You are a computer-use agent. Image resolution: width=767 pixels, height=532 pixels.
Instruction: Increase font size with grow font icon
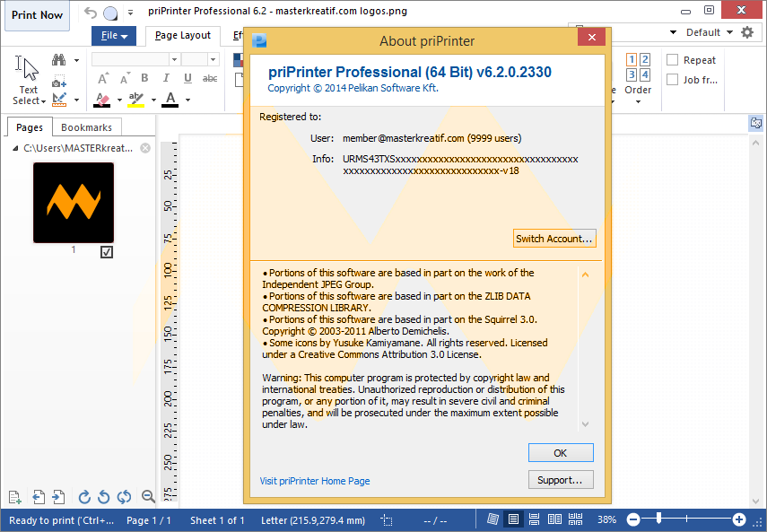pyautogui.click(x=103, y=79)
